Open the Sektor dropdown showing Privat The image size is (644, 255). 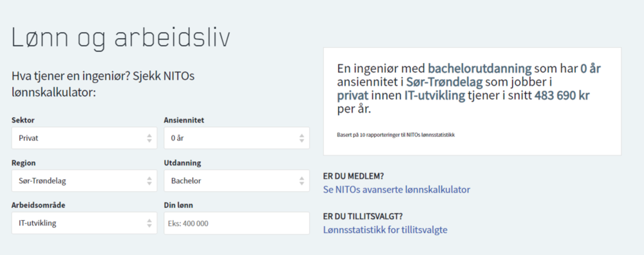[84, 138]
